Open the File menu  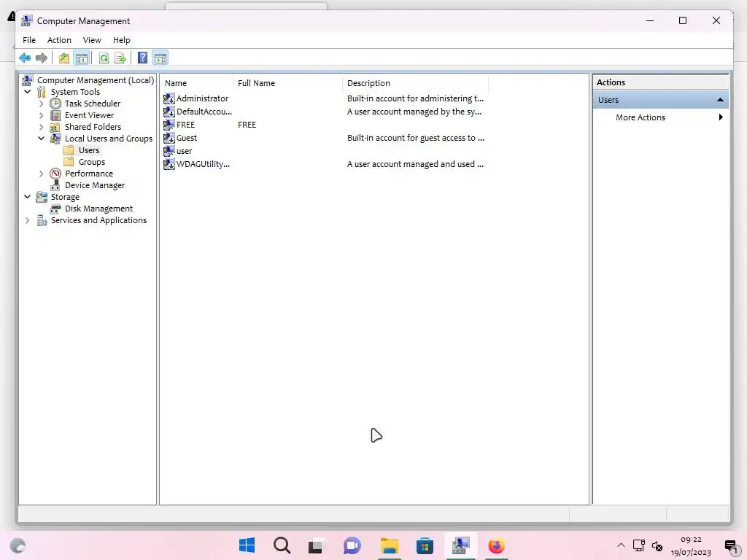(29, 40)
